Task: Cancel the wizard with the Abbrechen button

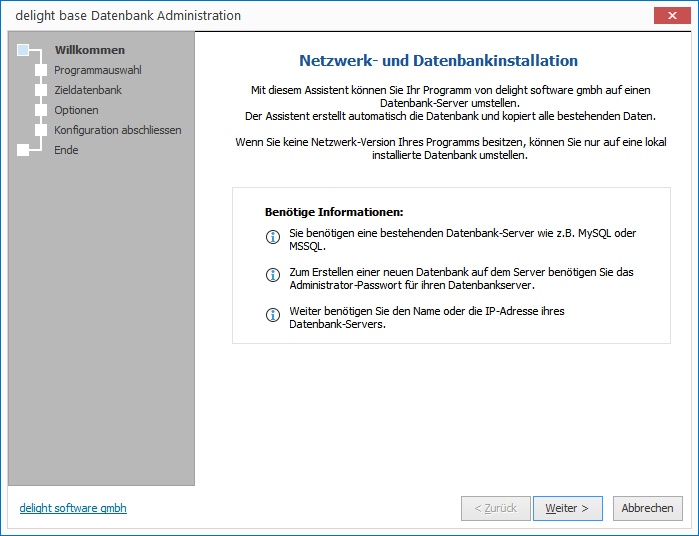Action: coord(647,508)
